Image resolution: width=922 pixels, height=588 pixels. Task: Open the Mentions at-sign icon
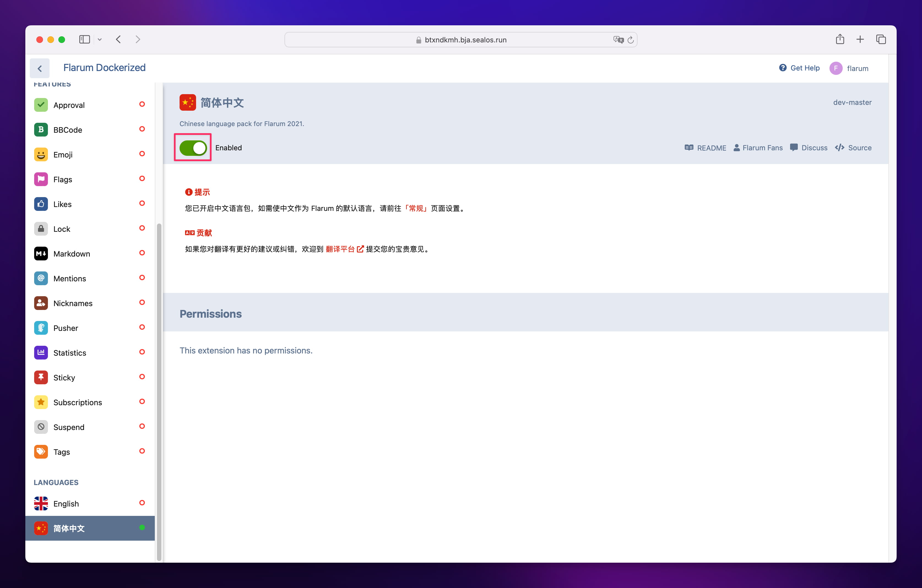pos(41,278)
